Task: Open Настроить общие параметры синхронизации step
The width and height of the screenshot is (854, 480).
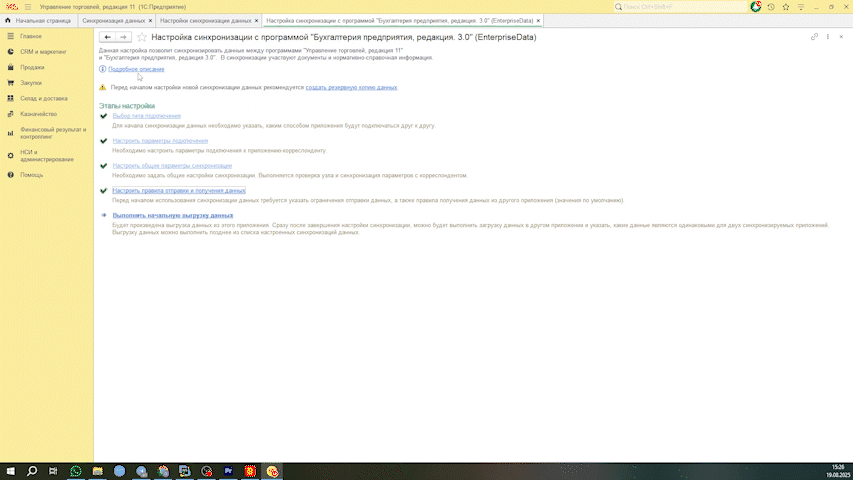Action: coord(172,166)
